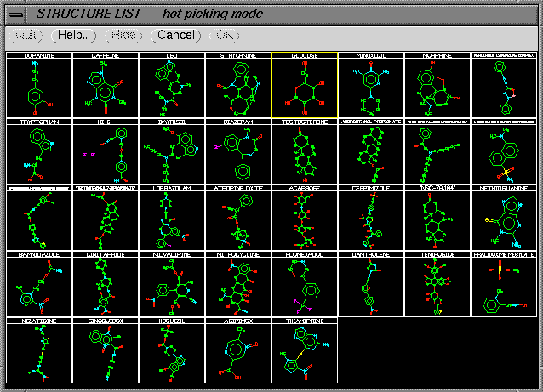Pick the Minoxidil molecule
Screen dimensions: 543x392
click(370, 86)
